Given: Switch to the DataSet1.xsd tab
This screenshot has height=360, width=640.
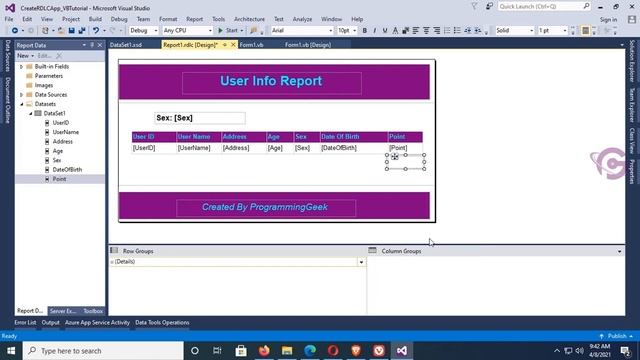Looking at the screenshot, I should (x=126, y=45).
